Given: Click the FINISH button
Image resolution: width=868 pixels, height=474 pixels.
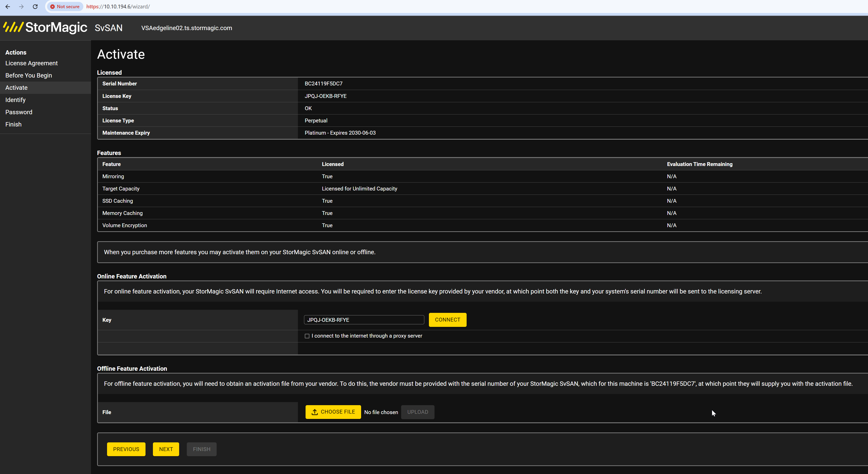Looking at the screenshot, I should point(202,449).
